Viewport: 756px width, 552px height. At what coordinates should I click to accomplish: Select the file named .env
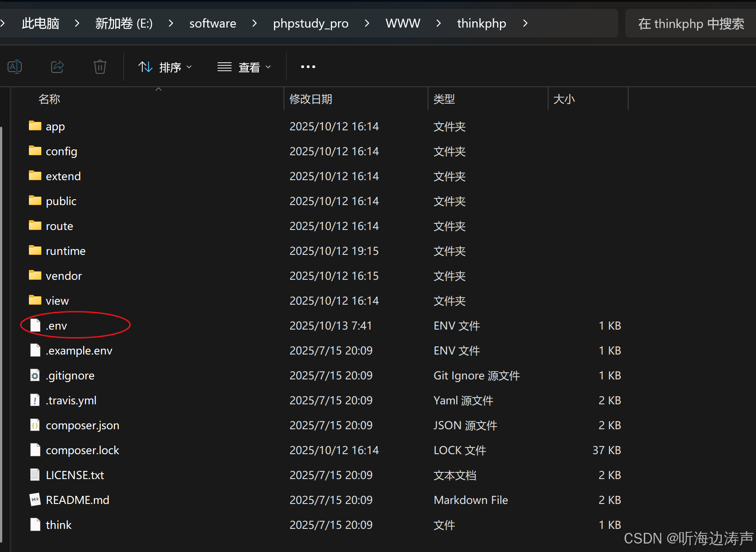(x=56, y=326)
